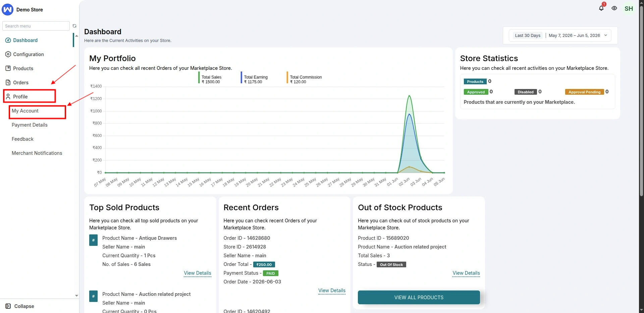The height and width of the screenshot is (313, 644).
Task: Toggle the eye preview icon in header
Action: (x=614, y=8)
